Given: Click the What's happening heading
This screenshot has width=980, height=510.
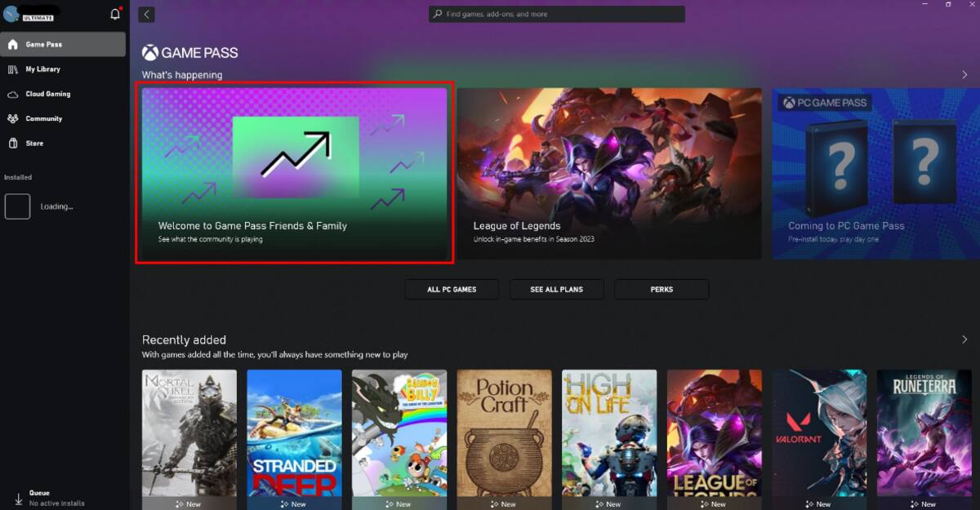Looking at the screenshot, I should (182, 75).
